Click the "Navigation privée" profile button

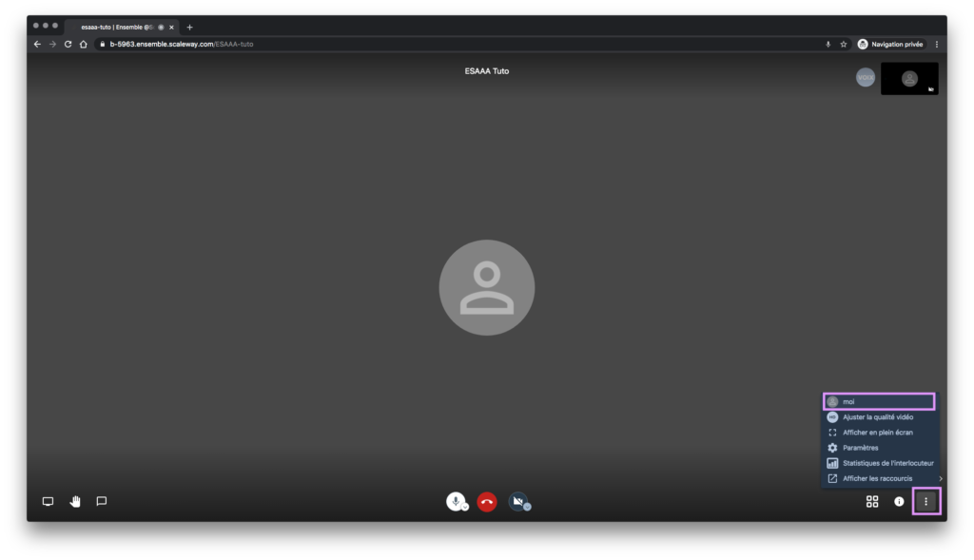click(891, 44)
